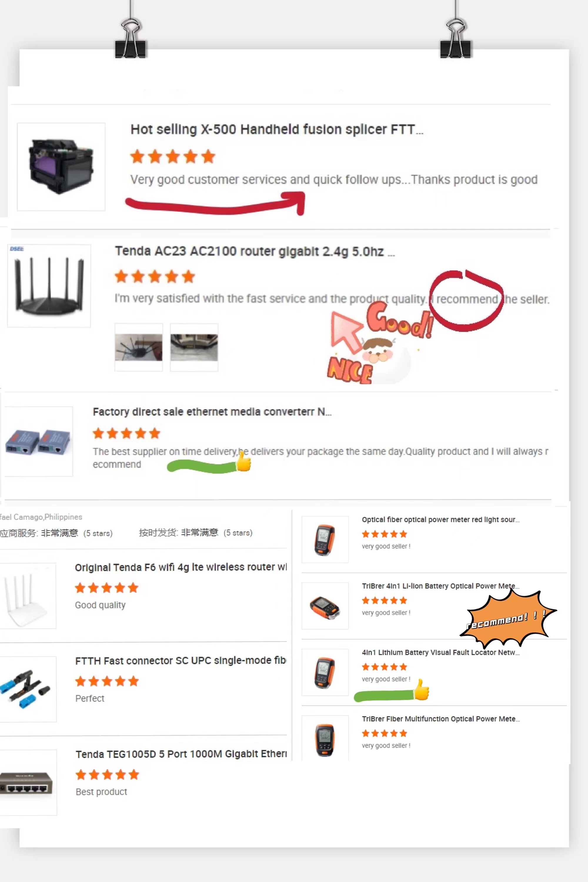This screenshot has height=882, width=588.
Task: Click the Tenda AC23 router product image
Action: (49, 286)
